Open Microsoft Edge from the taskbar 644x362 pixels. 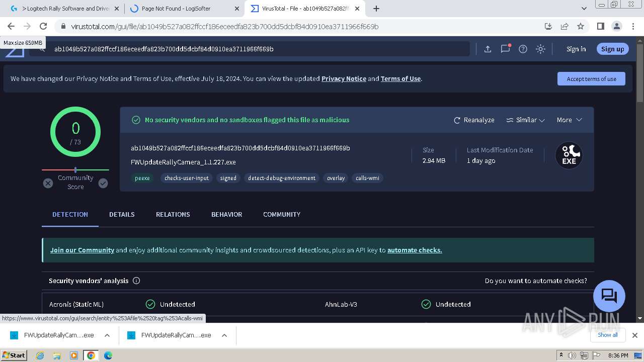[108, 355]
